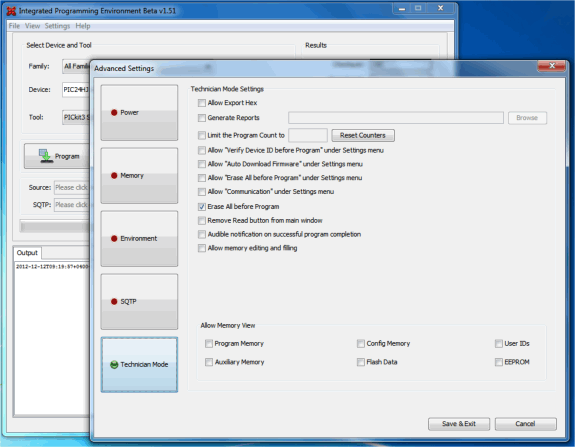This screenshot has height=447, width=575.
Task: Toggle Generate Reports checkbox
Action: coord(202,118)
